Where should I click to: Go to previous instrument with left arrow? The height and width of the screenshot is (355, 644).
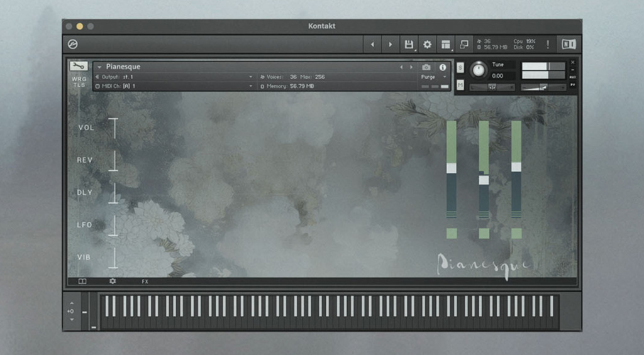point(372,45)
